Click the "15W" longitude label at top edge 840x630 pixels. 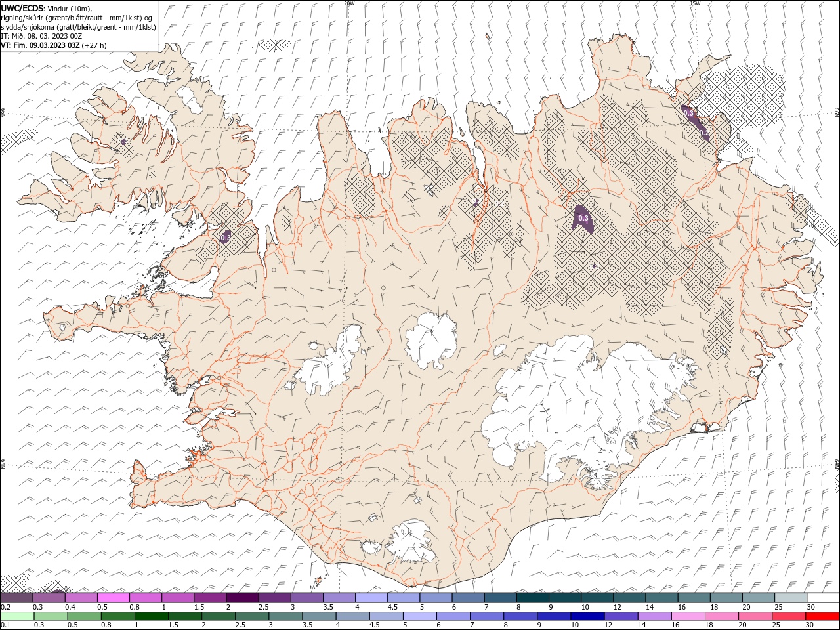[695, 3]
